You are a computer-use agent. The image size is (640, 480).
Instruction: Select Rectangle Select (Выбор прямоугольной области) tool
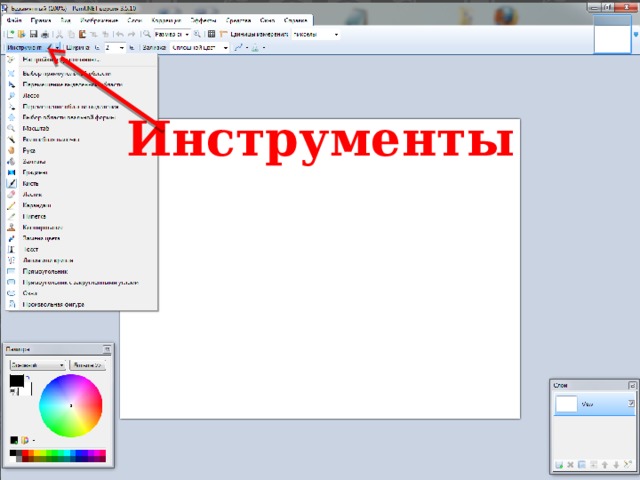[x=82, y=73]
